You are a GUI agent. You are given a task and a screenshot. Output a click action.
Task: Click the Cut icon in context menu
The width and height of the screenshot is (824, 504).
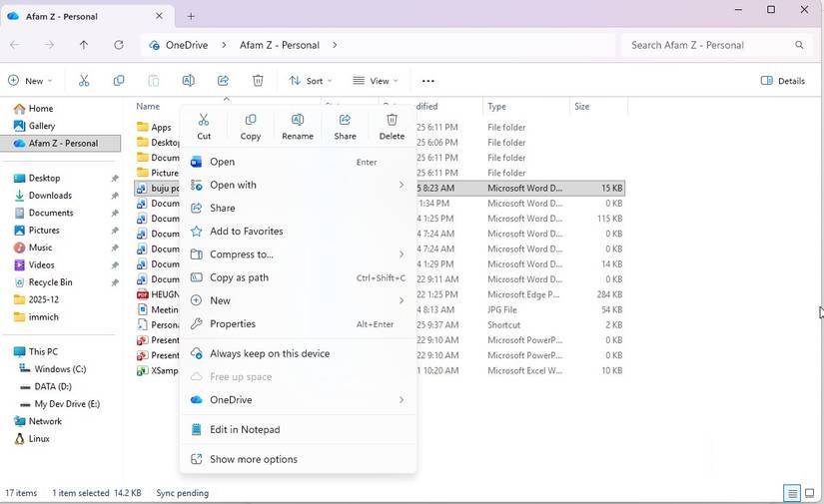click(x=204, y=121)
